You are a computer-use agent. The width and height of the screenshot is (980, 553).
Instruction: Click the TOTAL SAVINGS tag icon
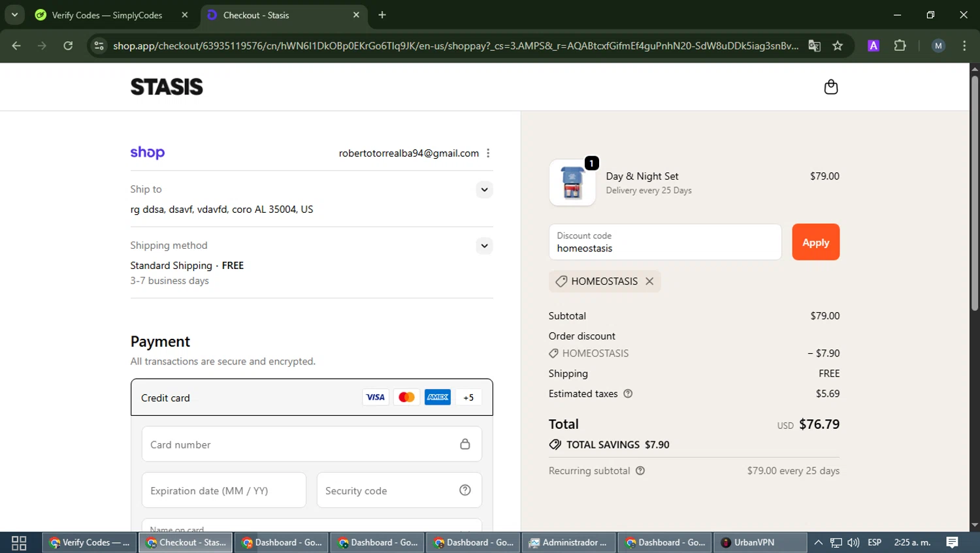click(555, 445)
